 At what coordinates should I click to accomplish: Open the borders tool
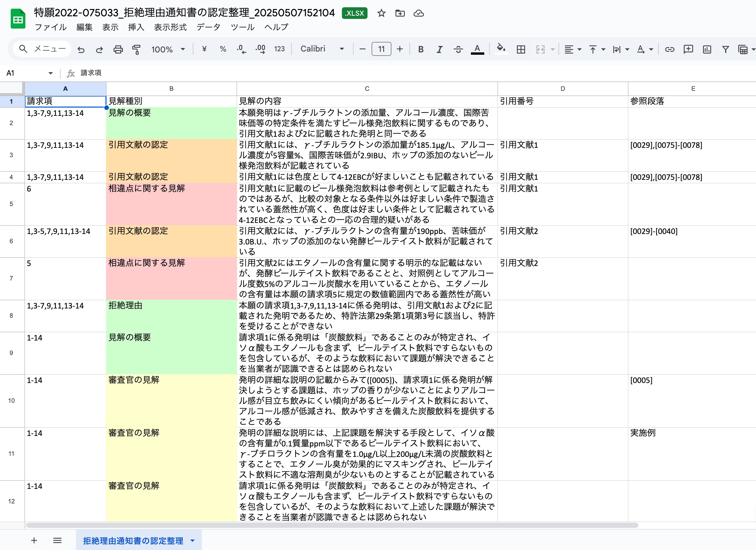pos(521,49)
